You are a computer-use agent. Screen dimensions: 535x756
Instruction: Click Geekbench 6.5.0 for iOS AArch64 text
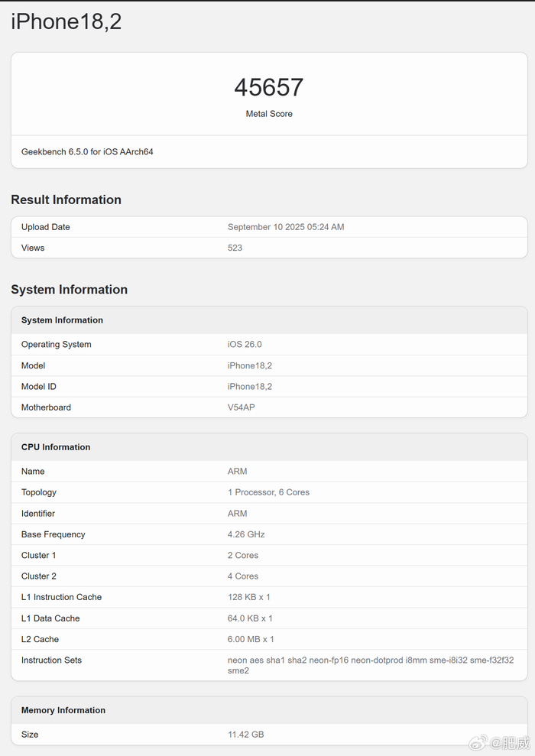87,152
